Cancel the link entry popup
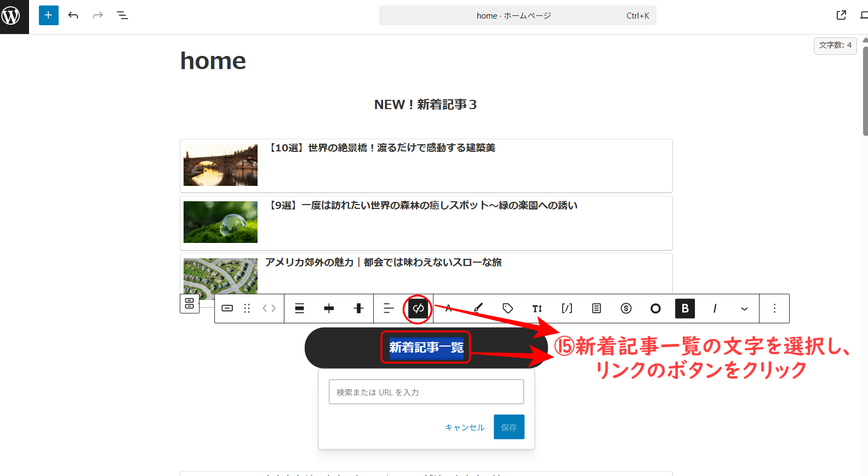This screenshot has width=868, height=476. point(465,427)
